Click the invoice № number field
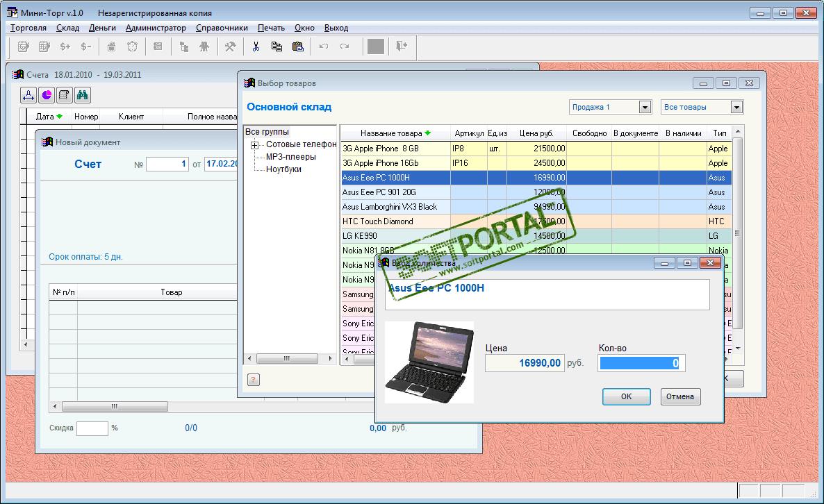The image size is (824, 504). 167,165
